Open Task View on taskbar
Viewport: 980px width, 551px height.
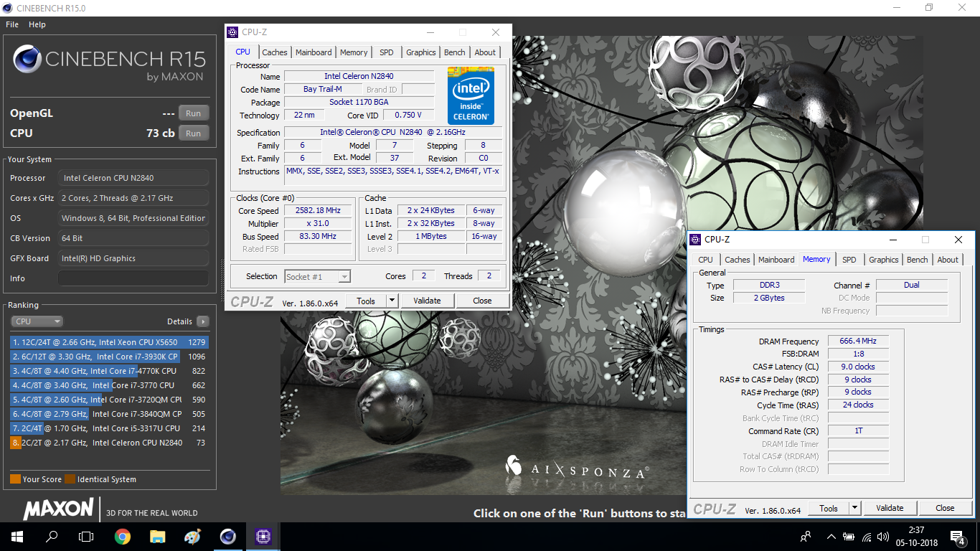(x=86, y=536)
